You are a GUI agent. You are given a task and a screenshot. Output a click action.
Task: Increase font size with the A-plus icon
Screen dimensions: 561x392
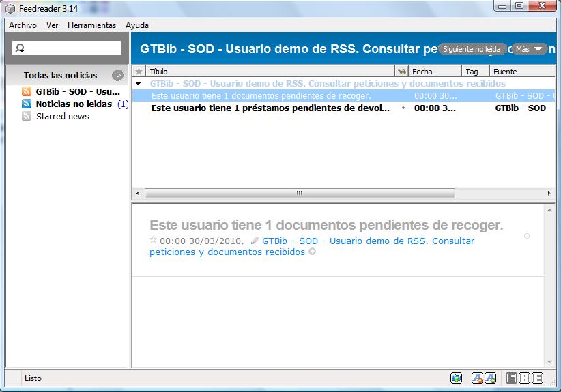click(x=490, y=378)
